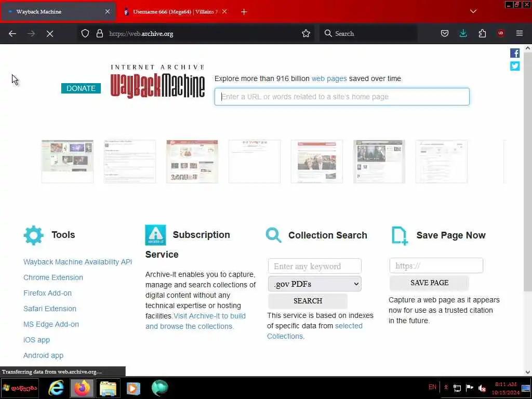Click the Collection Search magnifier icon
This screenshot has height=399, width=532.
click(x=273, y=235)
